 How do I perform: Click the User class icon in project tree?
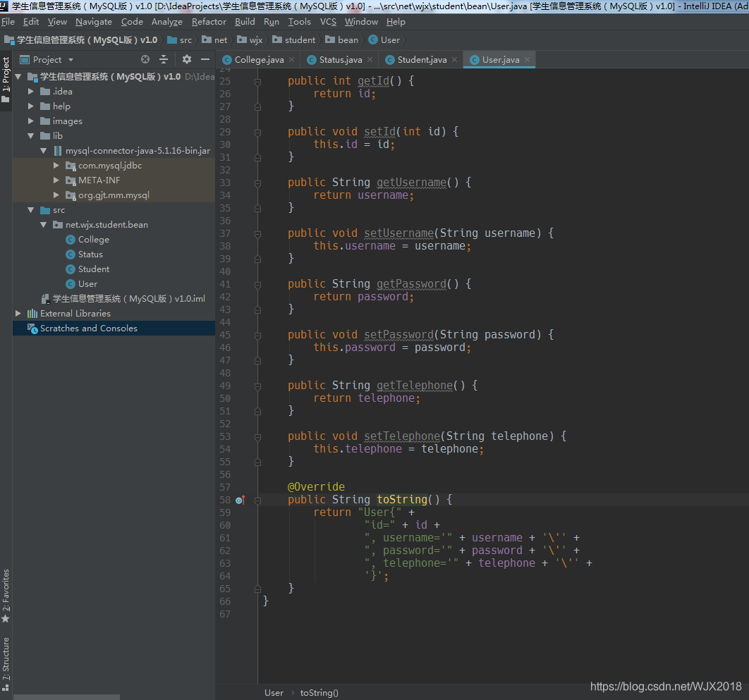[x=71, y=284]
